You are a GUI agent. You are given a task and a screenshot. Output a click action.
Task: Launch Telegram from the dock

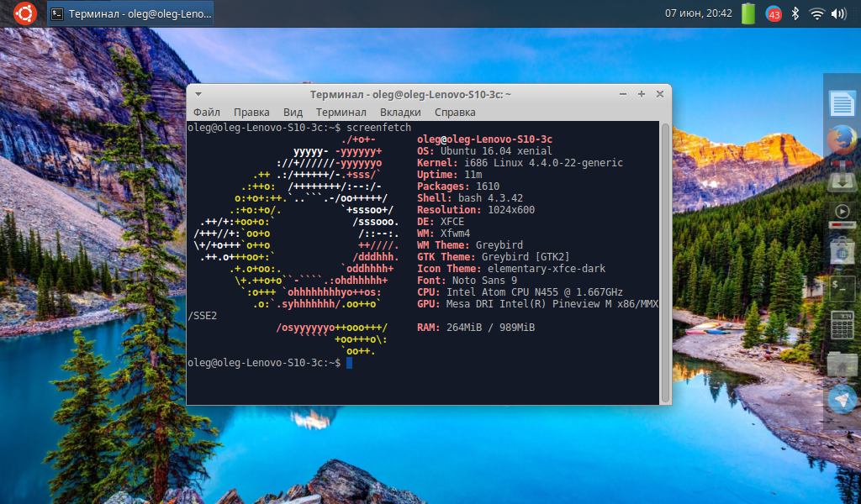click(x=842, y=399)
